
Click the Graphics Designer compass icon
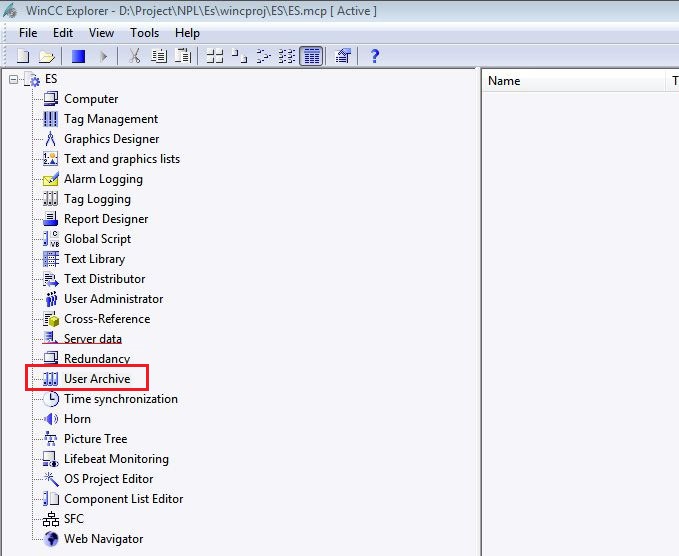point(51,139)
